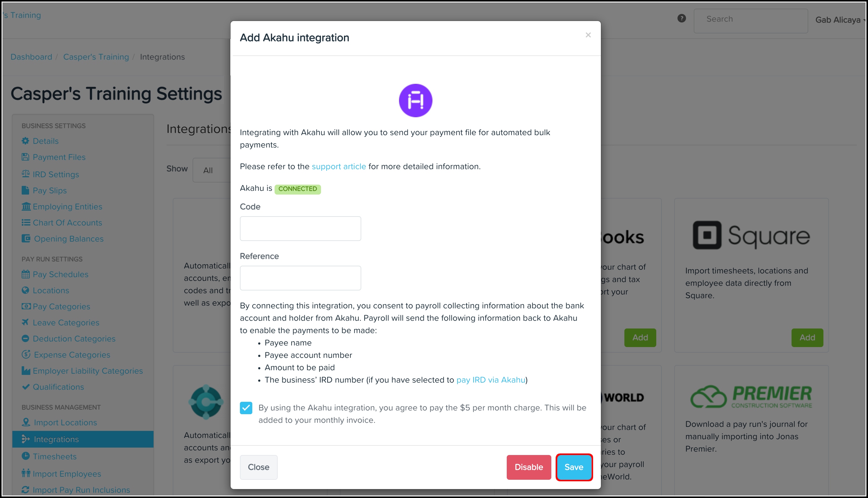
Task: Click the Pay Schedules calendar icon
Action: pyautogui.click(x=25, y=274)
